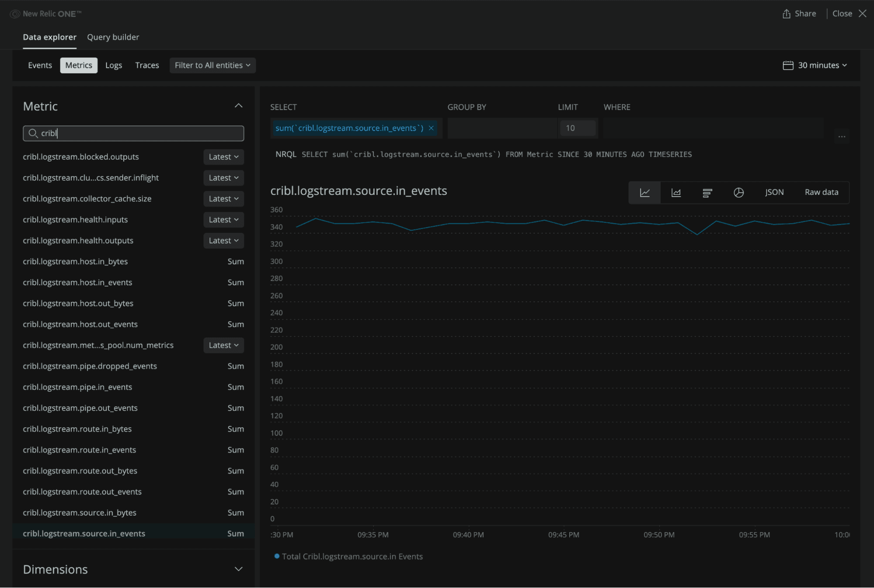
Task: Switch to Query builder tab
Action: (x=113, y=37)
